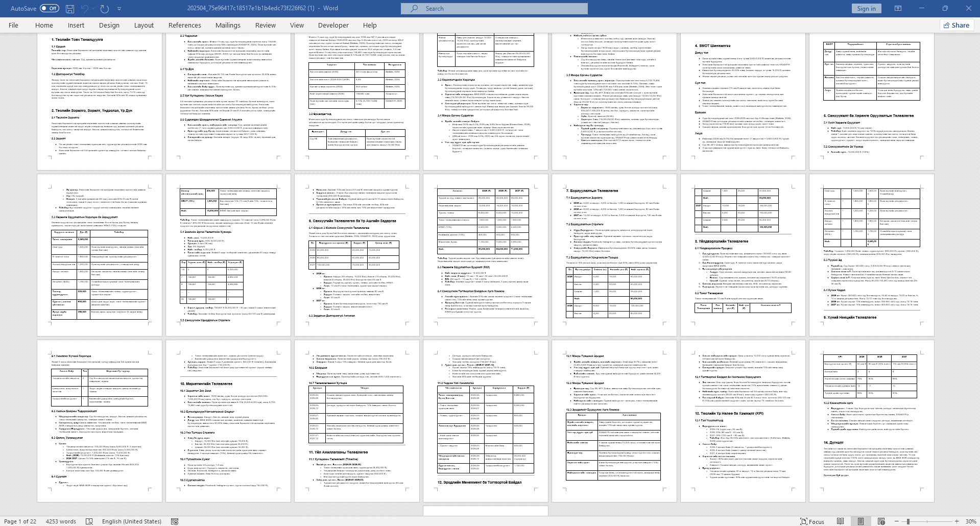The height and width of the screenshot is (526, 980).
Task: Click page with '10. Маркетингийн Төлөвлөгөө' heading
Action: [x=228, y=421]
